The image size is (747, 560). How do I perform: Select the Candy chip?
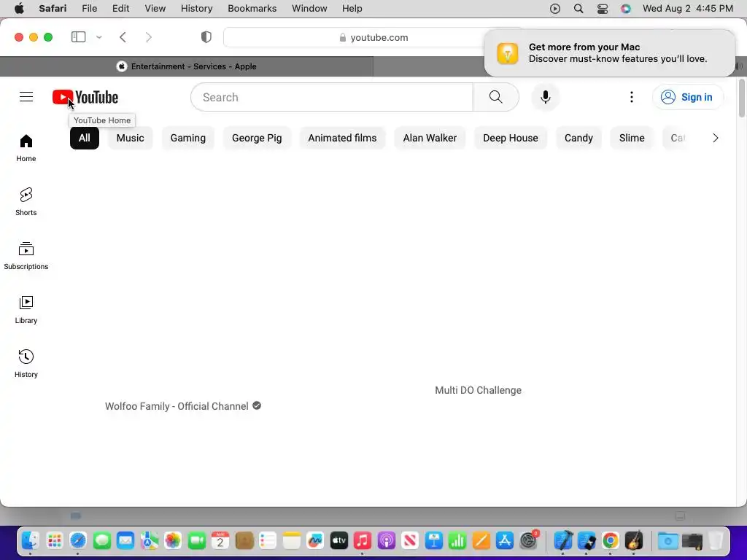pyautogui.click(x=578, y=138)
